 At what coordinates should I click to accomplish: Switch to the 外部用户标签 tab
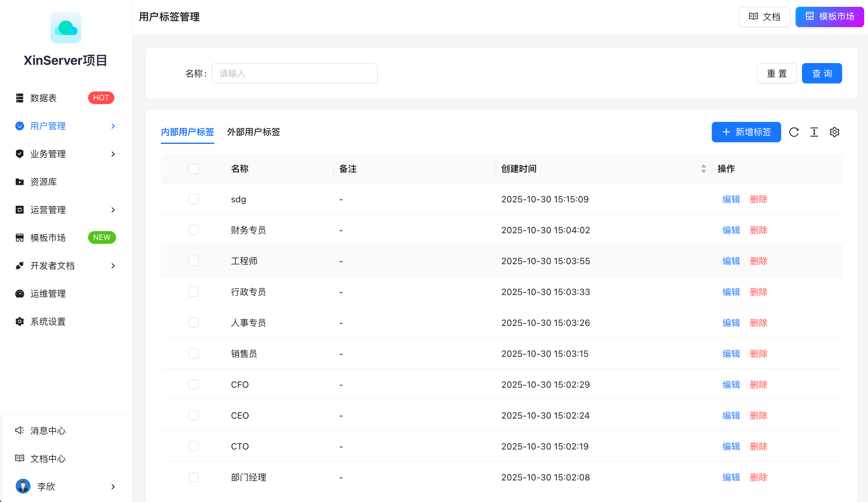click(253, 132)
